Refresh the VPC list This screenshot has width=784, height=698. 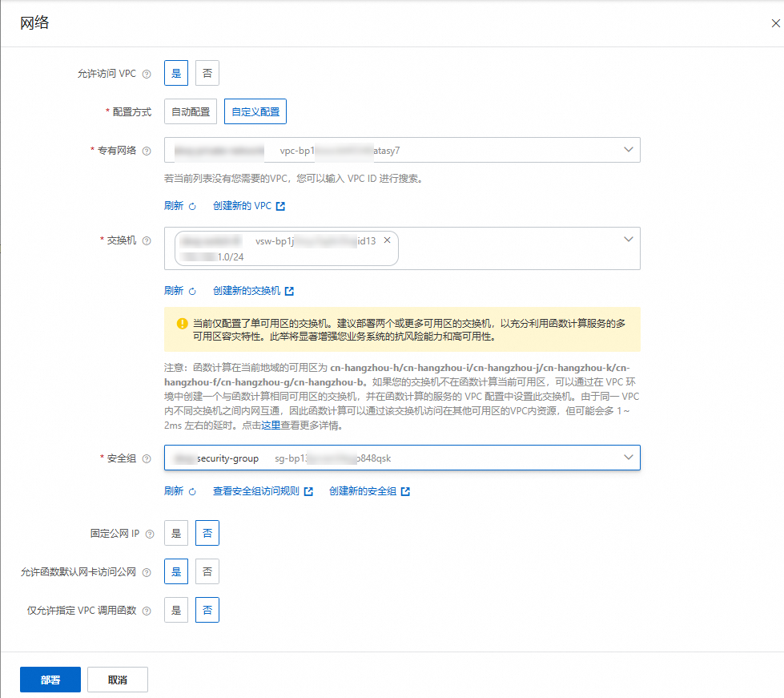tap(179, 206)
